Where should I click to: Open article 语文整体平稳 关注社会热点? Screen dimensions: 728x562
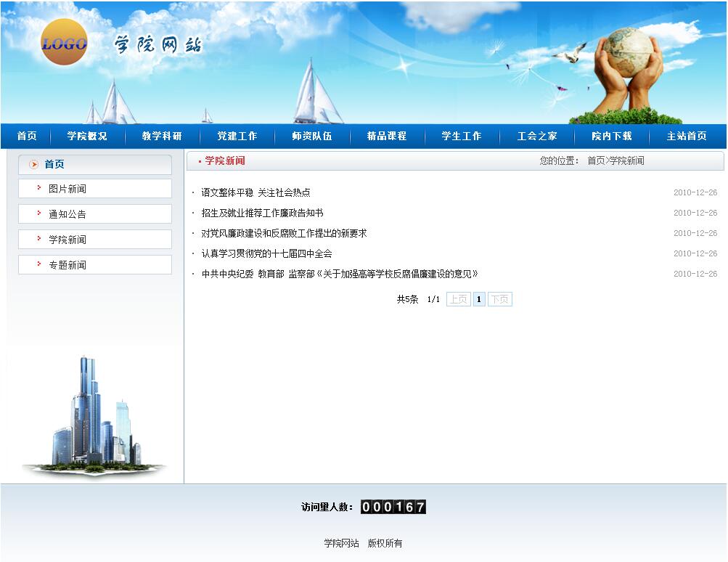tap(255, 192)
